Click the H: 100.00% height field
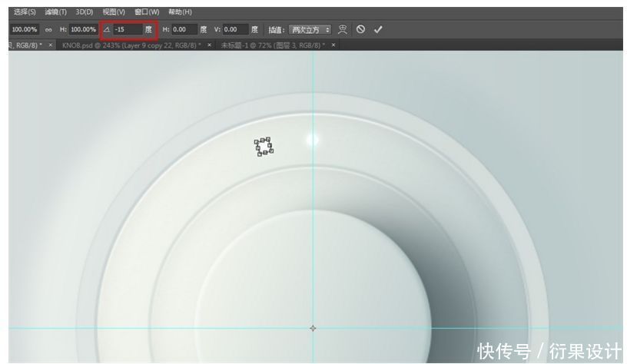The image size is (627, 364). click(83, 30)
